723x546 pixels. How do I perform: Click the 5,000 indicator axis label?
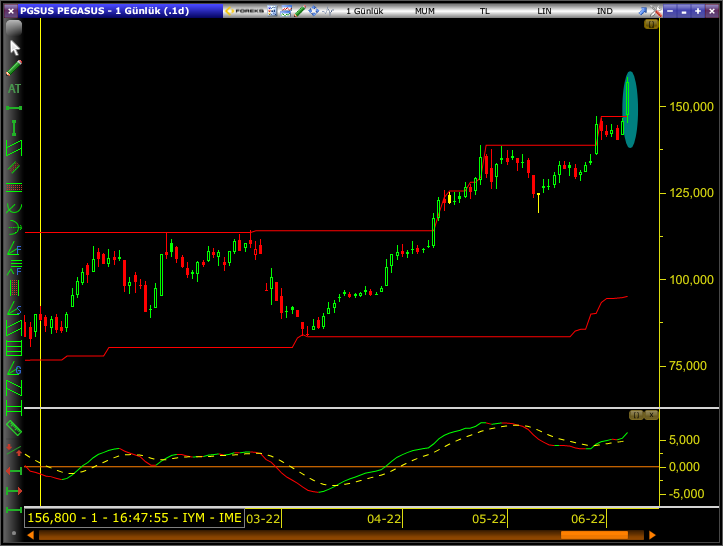click(684, 440)
